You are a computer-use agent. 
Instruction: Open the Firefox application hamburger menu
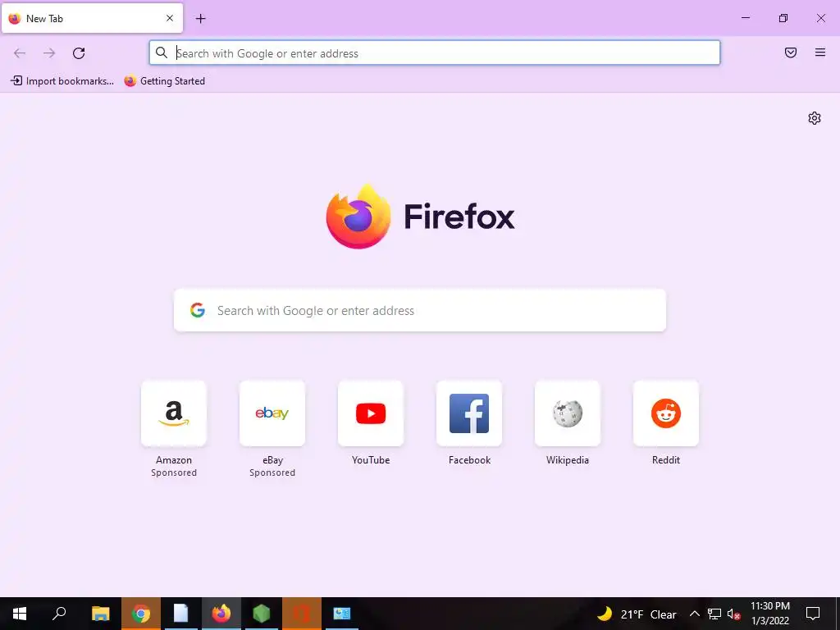click(x=820, y=52)
